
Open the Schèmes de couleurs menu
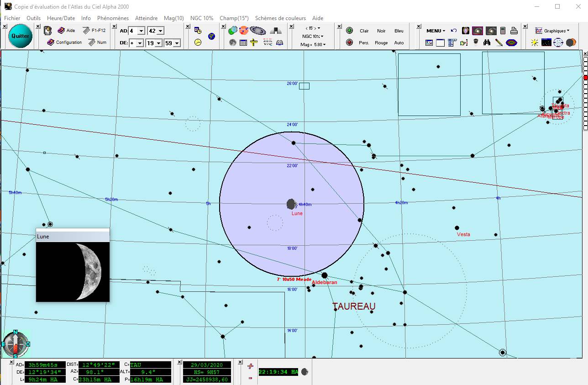click(280, 18)
